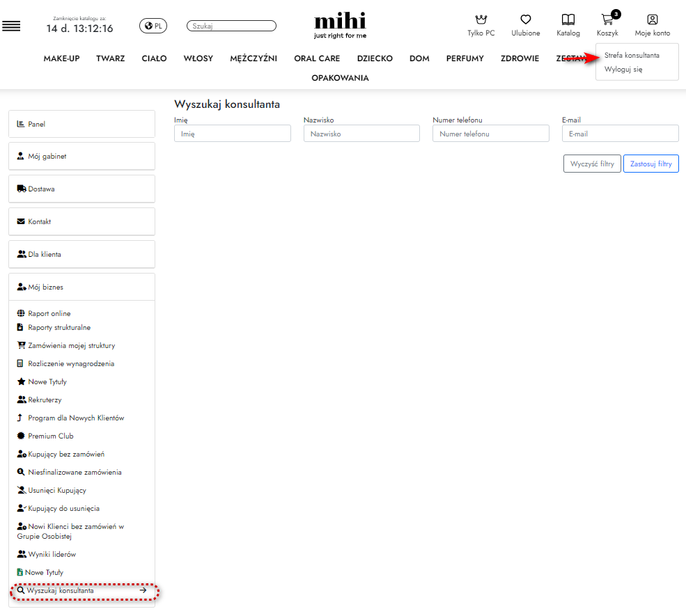Screen dimensions: 686x616
Task: Expand the Mój gabinet sidebar section
Action: (x=81, y=157)
